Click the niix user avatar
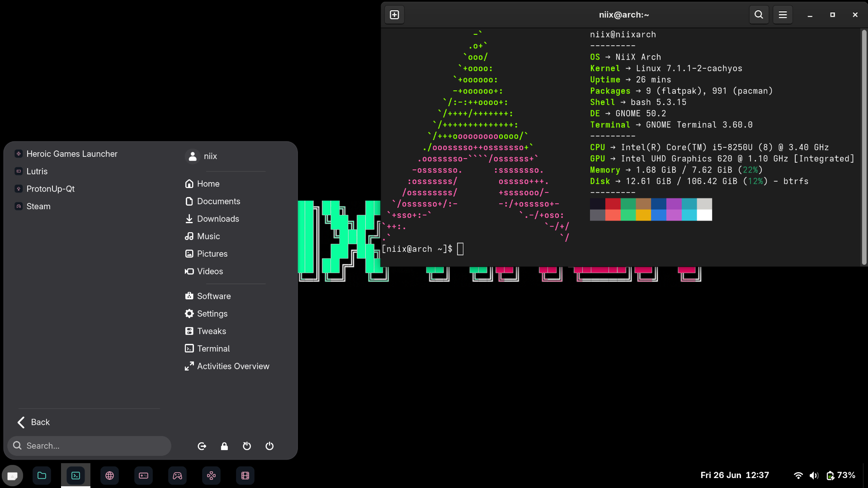868x488 pixels. pyautogui.click(x=193, y=156)
